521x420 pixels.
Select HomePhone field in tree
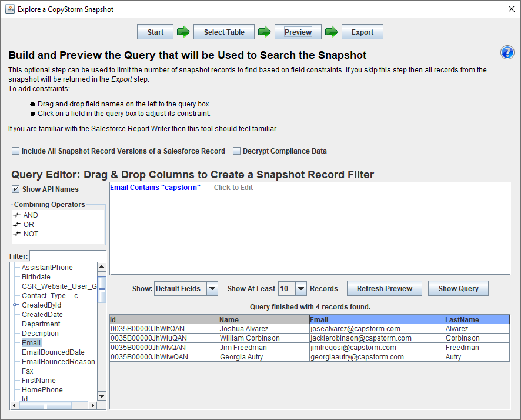pyautogui.click(x=42, y=390)
